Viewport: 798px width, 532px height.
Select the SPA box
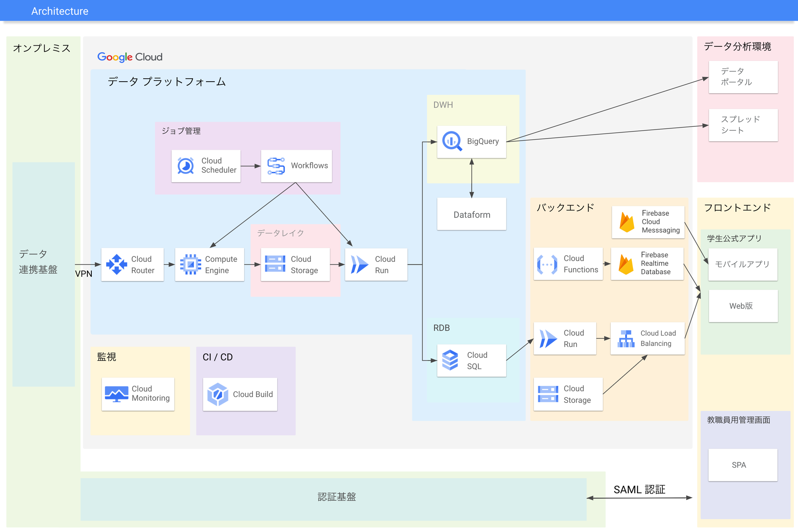(x=743, y=465)
